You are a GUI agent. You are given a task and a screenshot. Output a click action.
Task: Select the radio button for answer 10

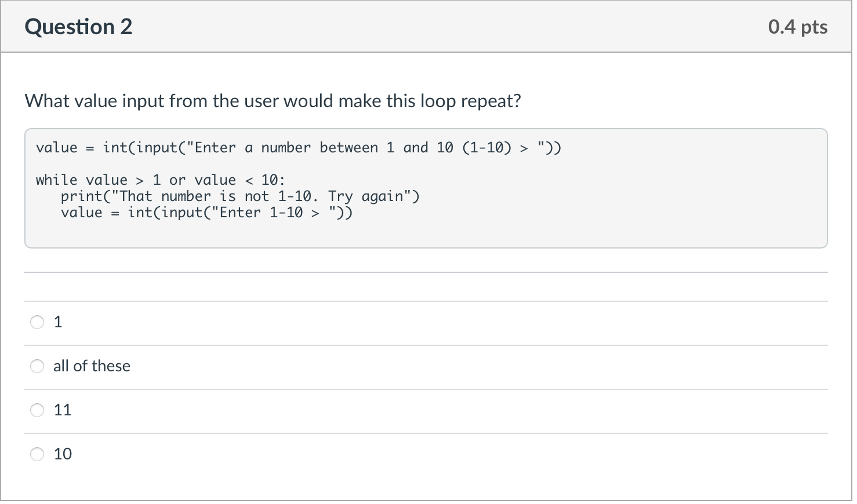(x=37, y=454)
